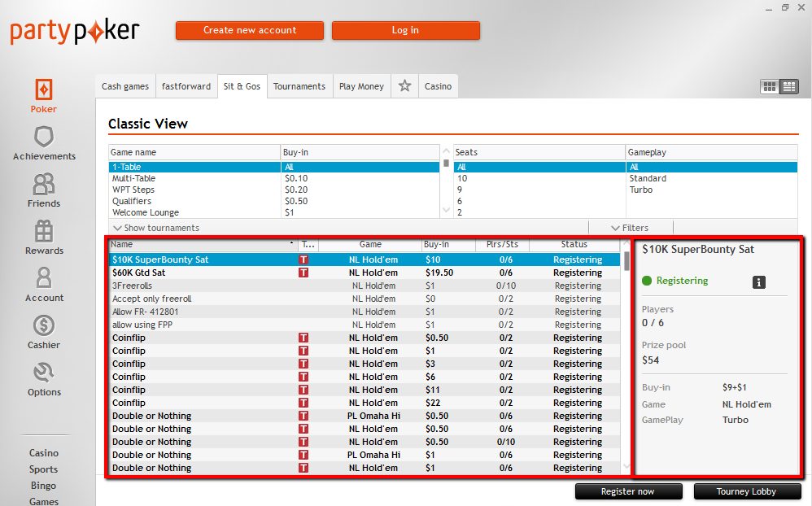Click Register now button

pos(628,491)
